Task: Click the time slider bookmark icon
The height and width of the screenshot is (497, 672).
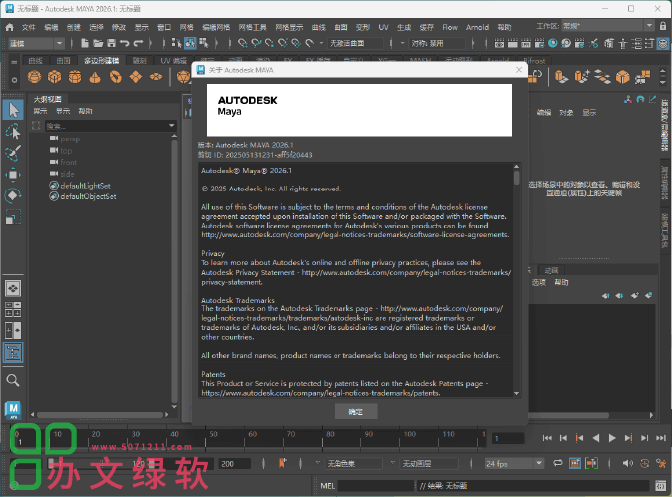Action: [x=282, y=463]
